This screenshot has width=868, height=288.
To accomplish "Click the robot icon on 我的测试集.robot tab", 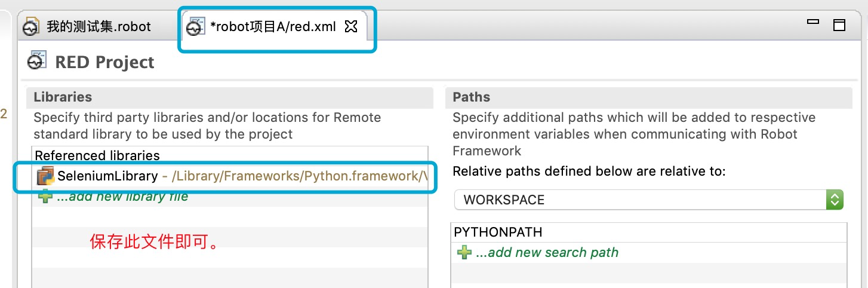I will (32, 27).
